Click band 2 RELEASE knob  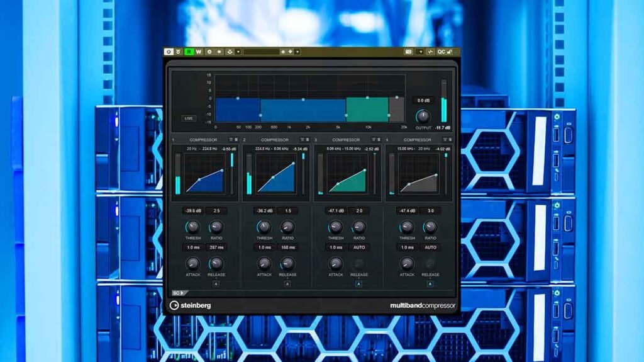point(287,264)
